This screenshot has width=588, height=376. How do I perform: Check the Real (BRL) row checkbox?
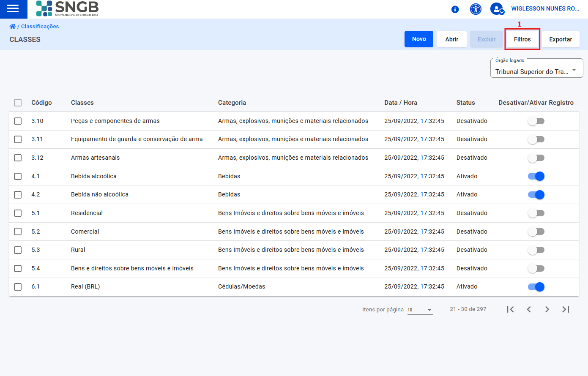pyautogui.click(x=18, y=286)
